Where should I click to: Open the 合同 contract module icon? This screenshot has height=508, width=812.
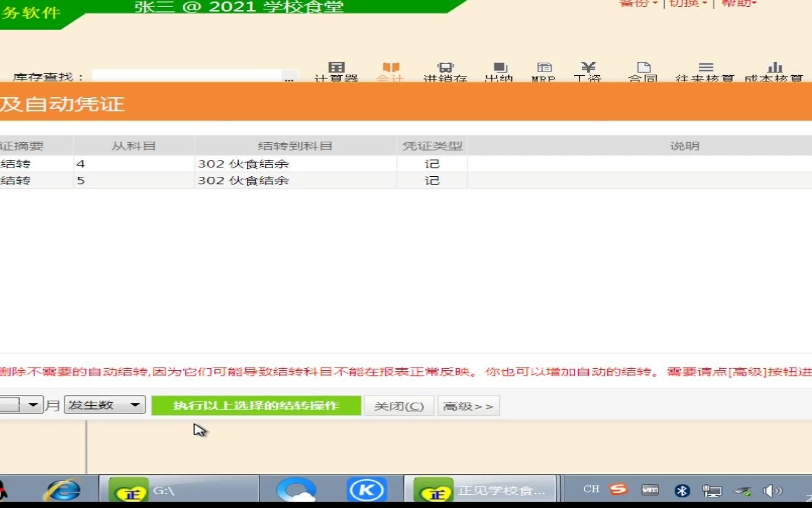[643, 72]
